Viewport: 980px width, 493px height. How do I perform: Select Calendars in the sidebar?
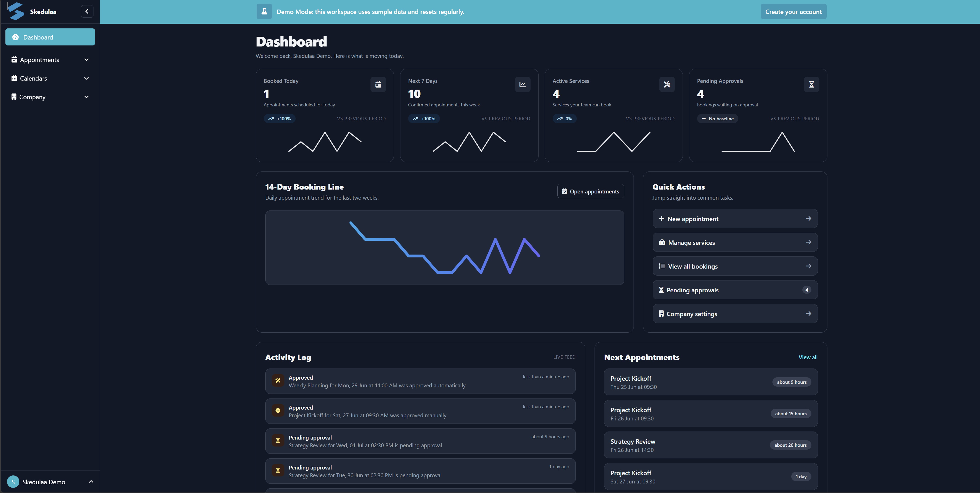(50, 79)
